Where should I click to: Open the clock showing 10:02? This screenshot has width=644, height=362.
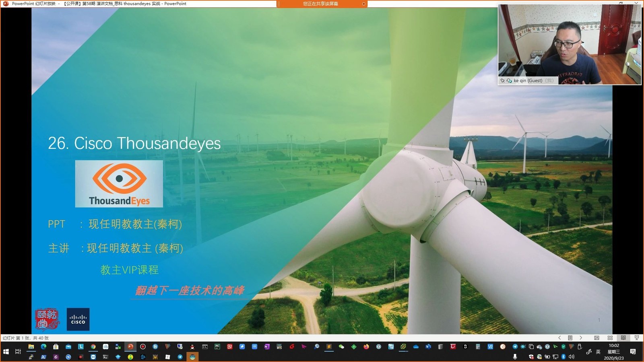coord(614,352)
